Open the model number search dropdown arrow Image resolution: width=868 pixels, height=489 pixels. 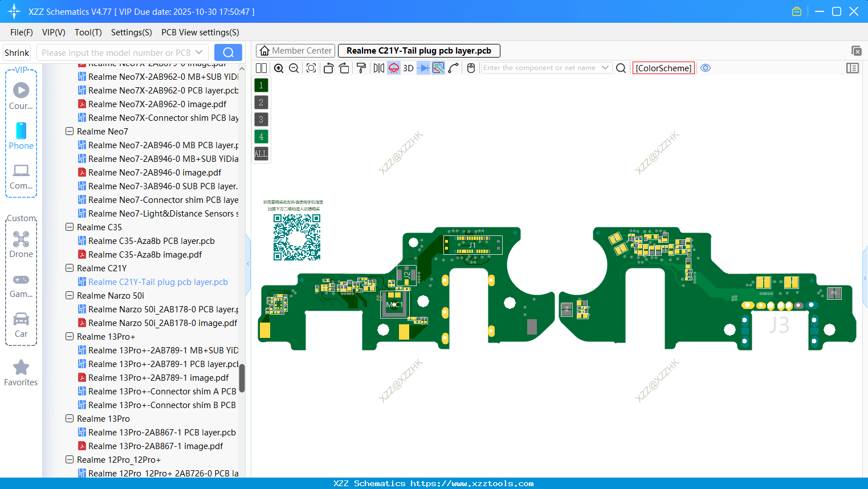click(199, 52)
